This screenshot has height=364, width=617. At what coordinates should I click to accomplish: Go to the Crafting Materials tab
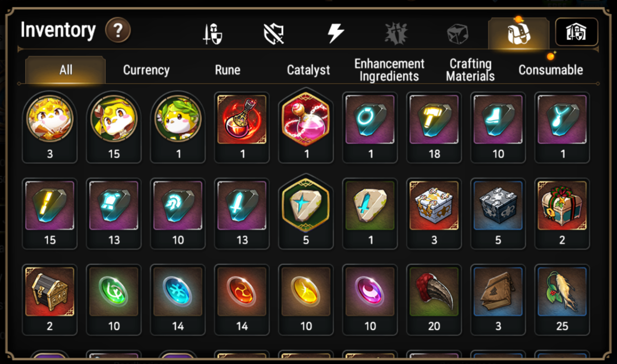[x=470, y=70]
